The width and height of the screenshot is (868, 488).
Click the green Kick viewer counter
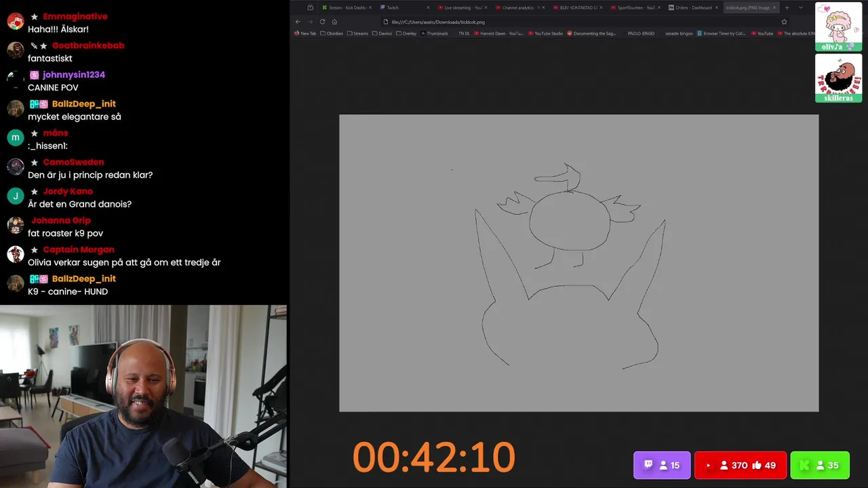tap(820, 465)
